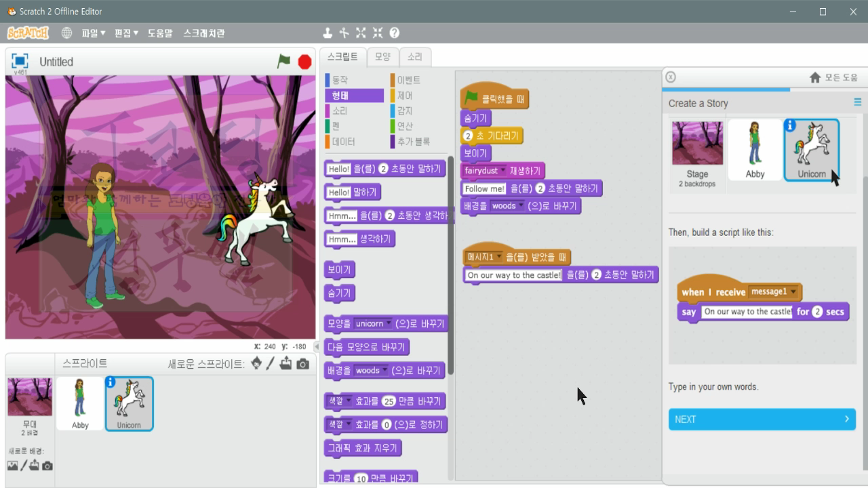868x488 pixels.
Task: Select the stamp duplicate tool
Action: [x=328, y=32]
